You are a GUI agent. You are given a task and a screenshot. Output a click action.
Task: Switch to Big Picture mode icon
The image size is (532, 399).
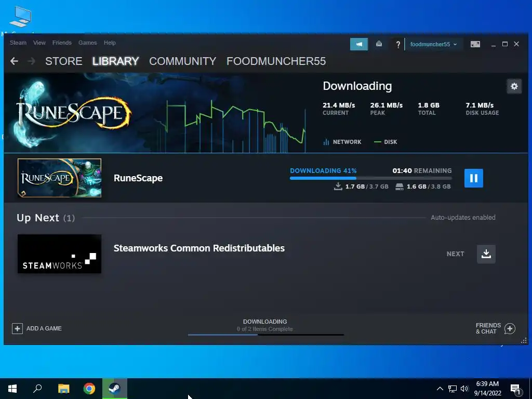[x=475, y=44]
